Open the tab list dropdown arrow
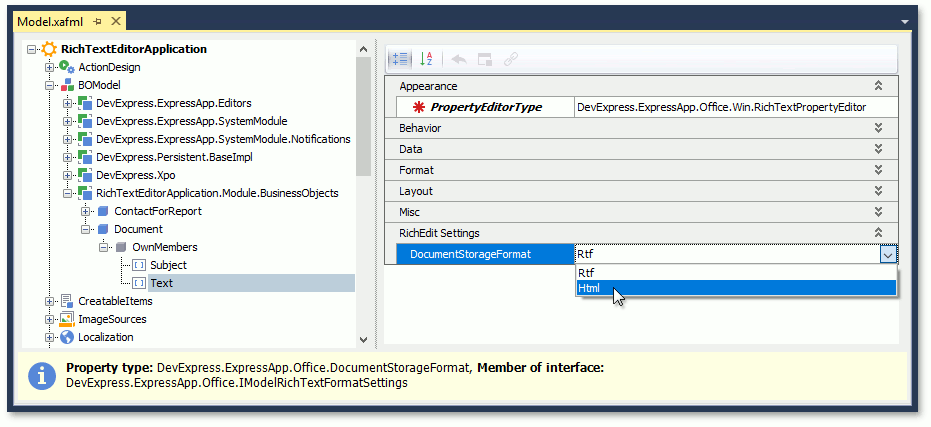The width and height of the screenshot is (931, 427). point(905,22)
